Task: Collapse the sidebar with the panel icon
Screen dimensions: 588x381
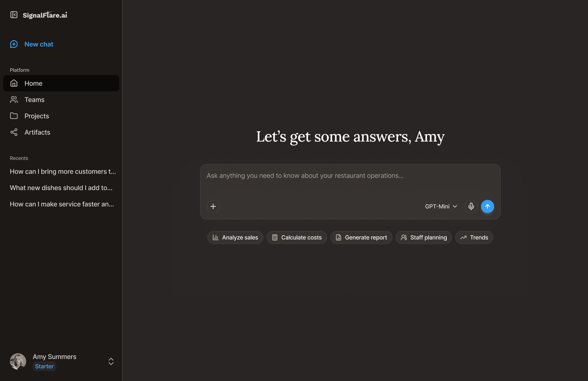Action: pos(14,15)
